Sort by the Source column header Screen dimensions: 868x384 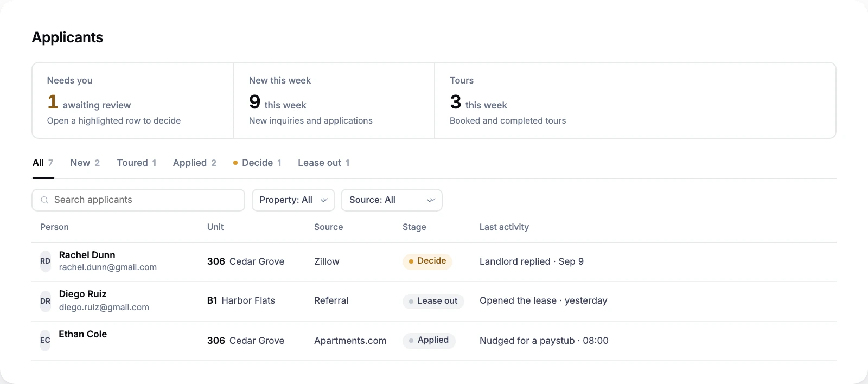tap(328, 227)
